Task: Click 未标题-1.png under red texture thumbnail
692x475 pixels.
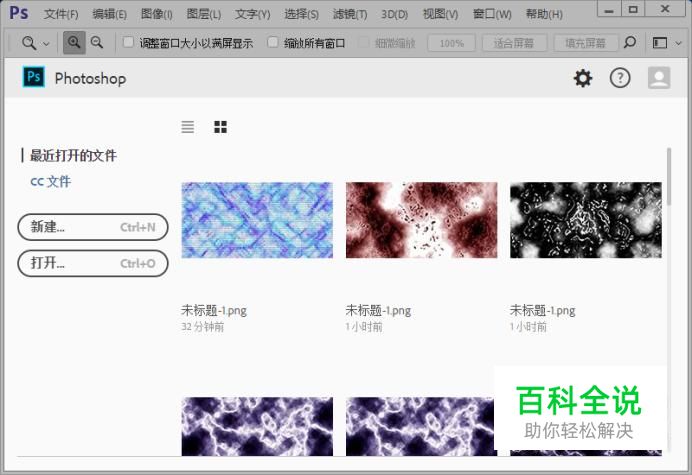Action: [378, 311]
